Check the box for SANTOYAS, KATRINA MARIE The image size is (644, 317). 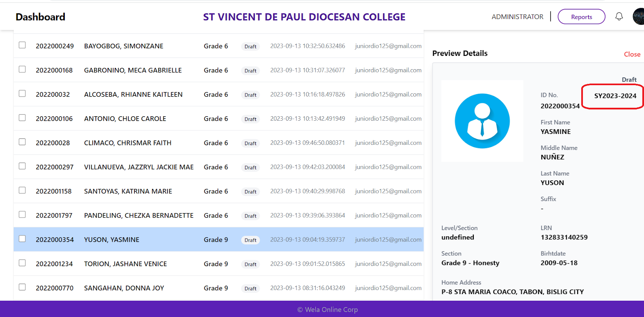coord(22,190)
